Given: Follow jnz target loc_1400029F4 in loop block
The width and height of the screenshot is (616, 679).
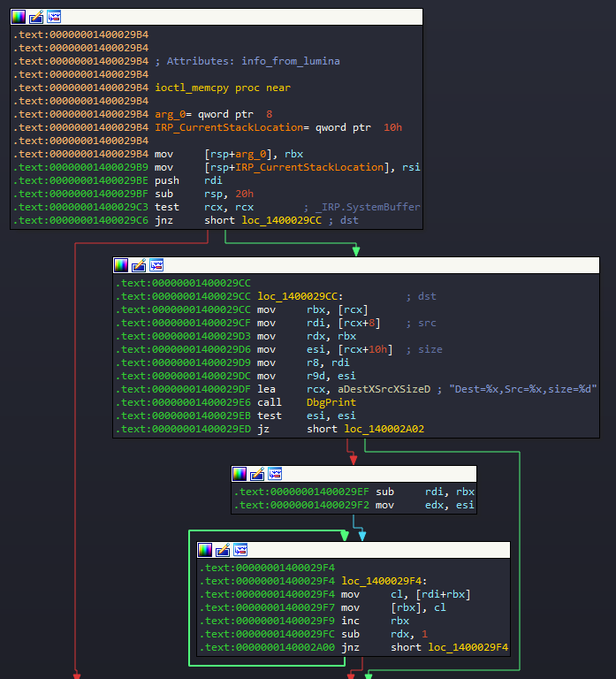Looking at the screenshot, I should [x=468, y=647].
